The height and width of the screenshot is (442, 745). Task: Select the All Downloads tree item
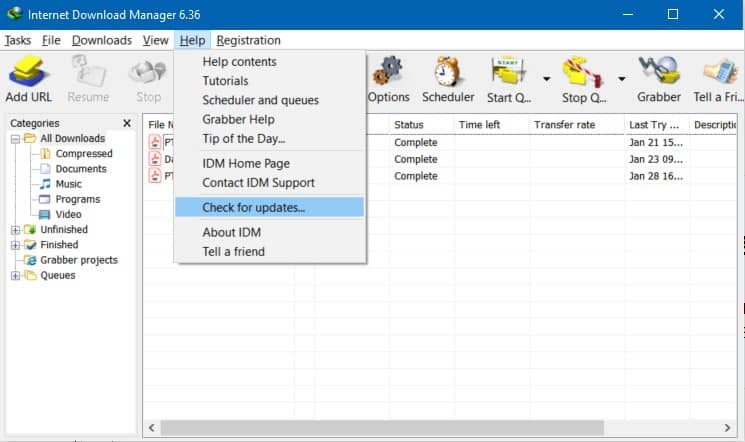point(73,138)
